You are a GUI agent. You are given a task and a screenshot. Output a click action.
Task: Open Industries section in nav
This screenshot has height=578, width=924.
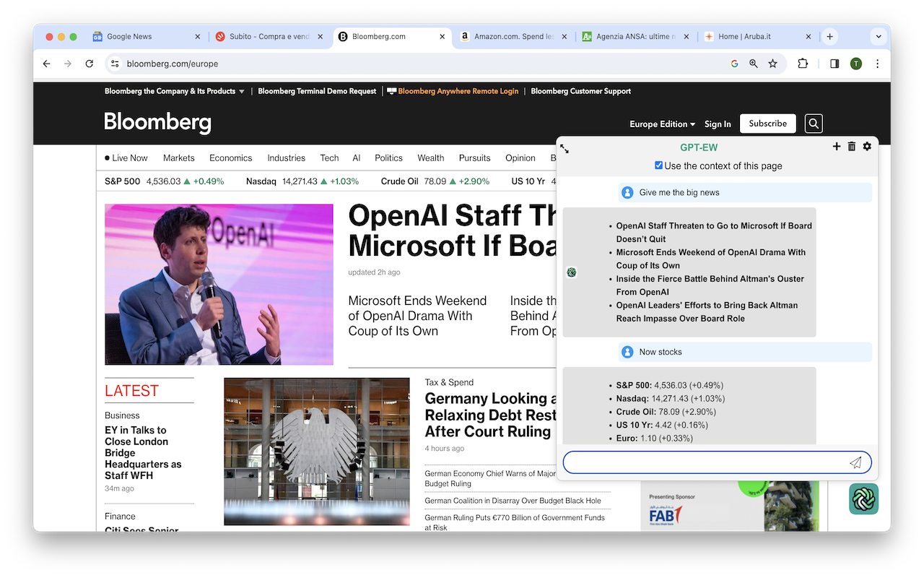286,158
